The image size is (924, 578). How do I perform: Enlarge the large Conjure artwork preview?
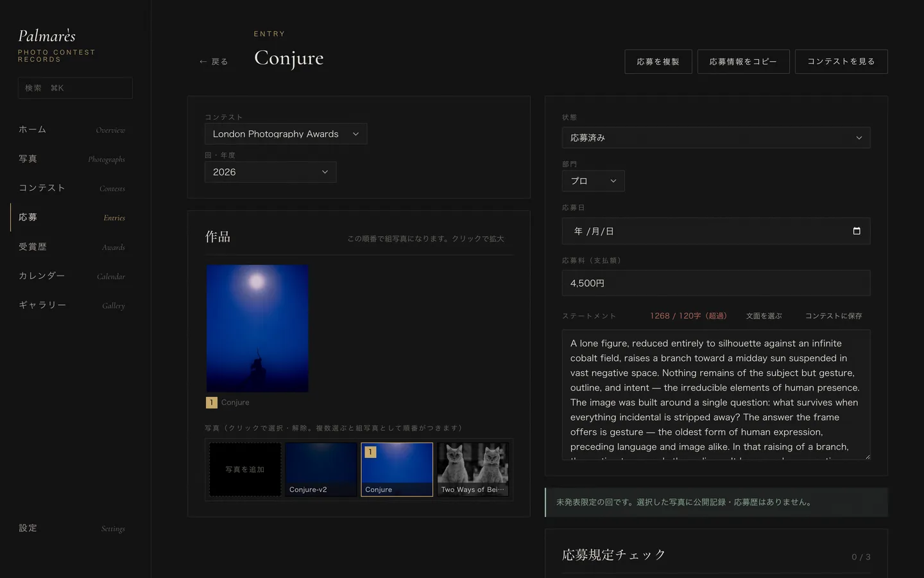[x=257, y=328]
